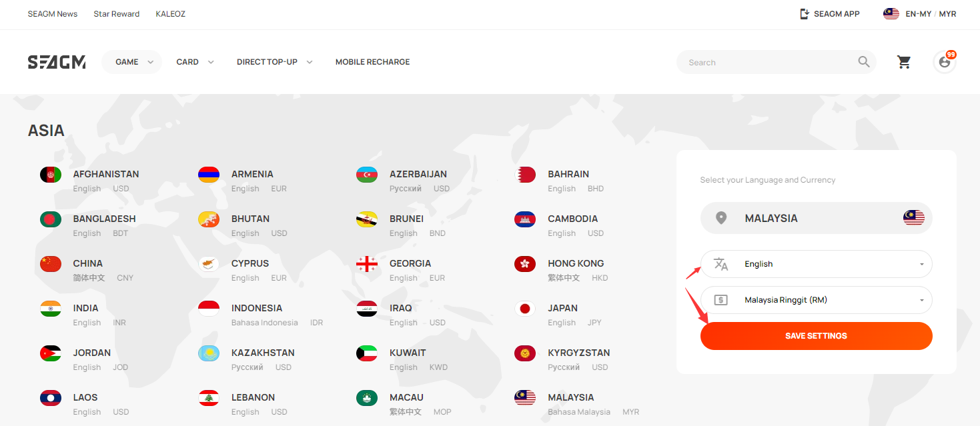Image resolution: width=980 pixels, height=426 pixels.
Task: Click the Malaysia flag in the top bar
Action: click(x=891, y=14)
